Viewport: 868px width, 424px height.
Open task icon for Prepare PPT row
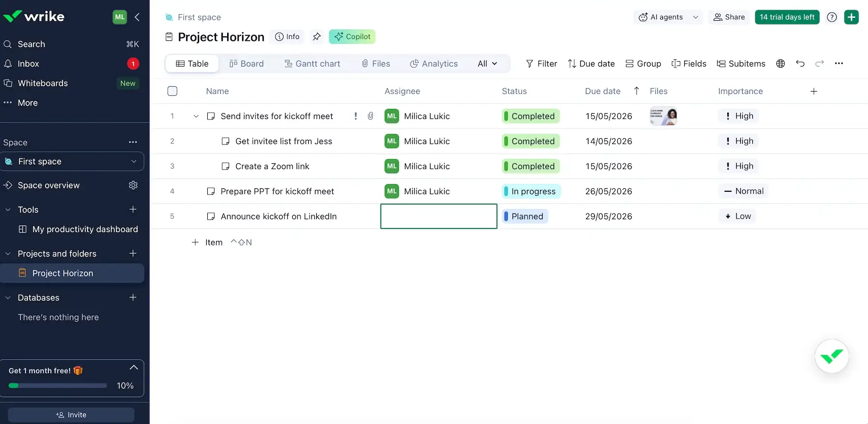pos(211,191)
